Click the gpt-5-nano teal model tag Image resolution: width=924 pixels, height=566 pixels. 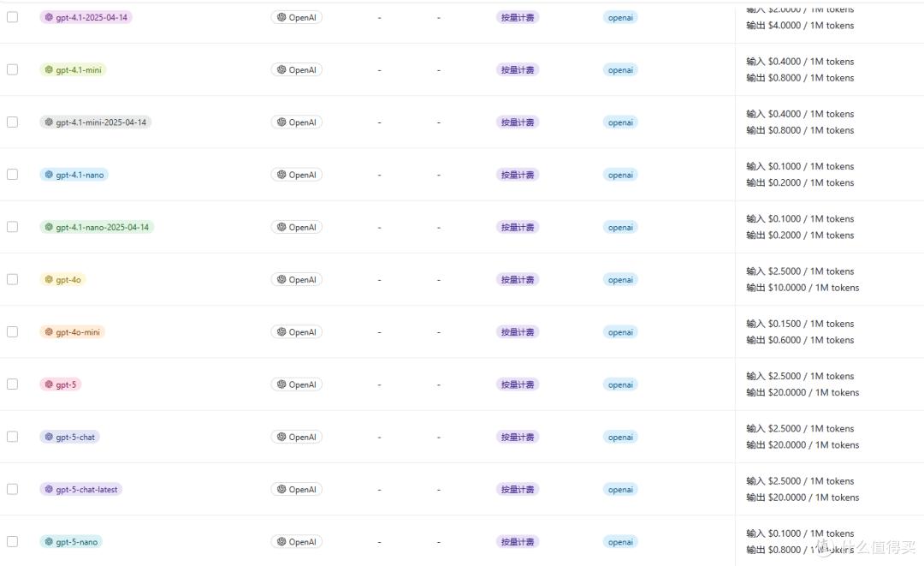(71, 542)
